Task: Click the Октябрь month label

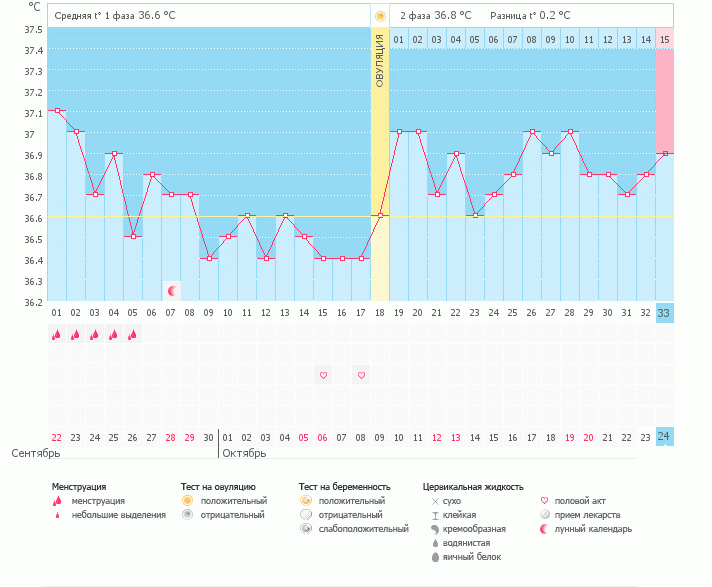Action: 246,453
